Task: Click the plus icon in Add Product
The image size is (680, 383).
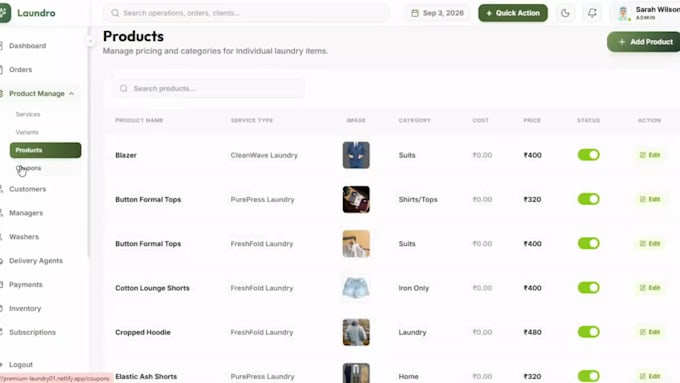Action: point(622,42)
